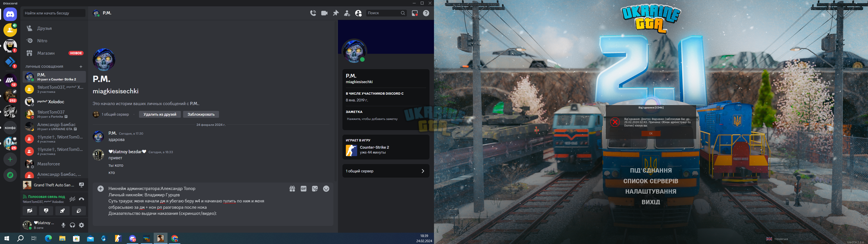Open the Discord inbox icon
868x244 pixels.
pyautogui.click(x=415, y=13)
